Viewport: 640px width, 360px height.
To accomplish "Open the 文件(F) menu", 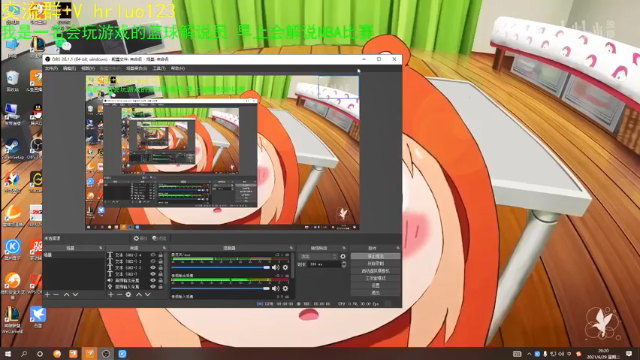I will pos(51,69).
